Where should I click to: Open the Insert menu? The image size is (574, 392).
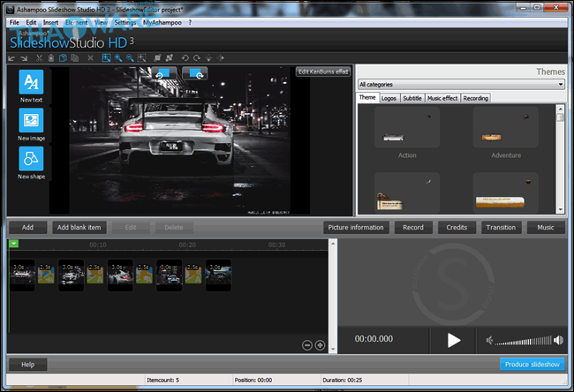point(50,21)
